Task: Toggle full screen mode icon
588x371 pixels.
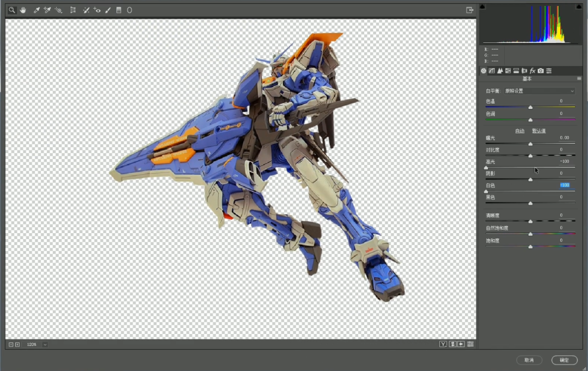Action: click(x=469, y=10)
